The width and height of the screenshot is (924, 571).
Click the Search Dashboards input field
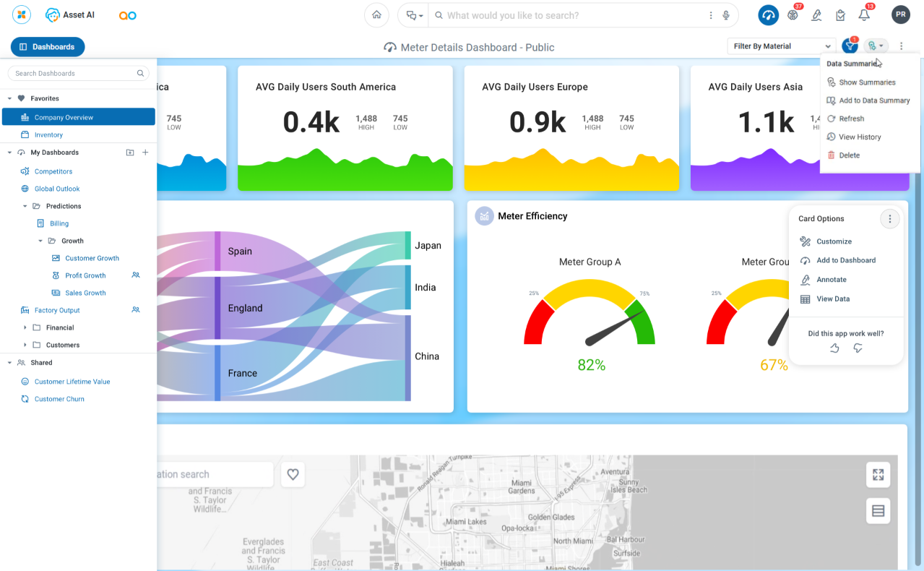pos(72,73)
